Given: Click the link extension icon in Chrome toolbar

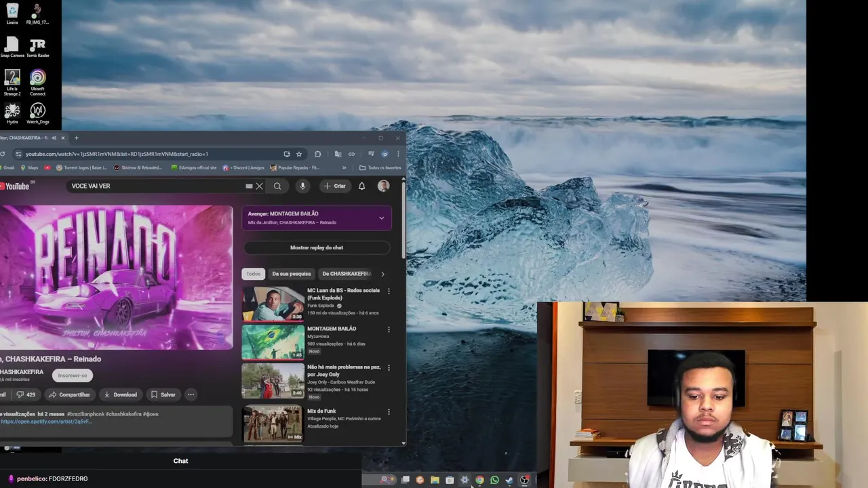Looking at the screenshot, I should tap(351, 154).
